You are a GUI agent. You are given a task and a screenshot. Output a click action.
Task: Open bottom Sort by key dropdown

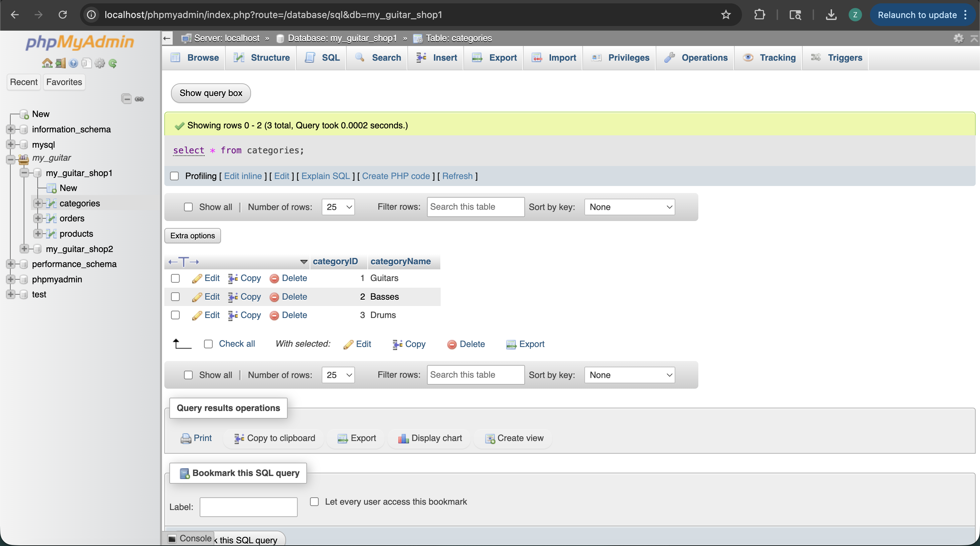click(x=630, y=375)
